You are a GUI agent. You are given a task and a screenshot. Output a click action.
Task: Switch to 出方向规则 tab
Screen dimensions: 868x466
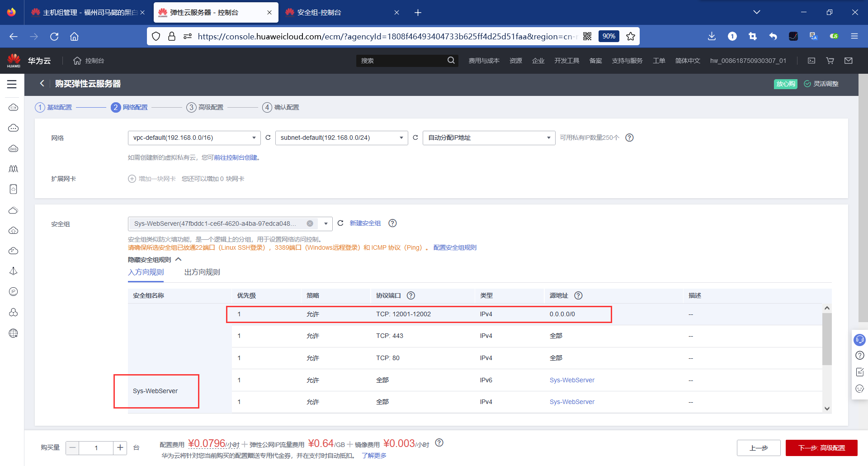(x=202, y=272)
